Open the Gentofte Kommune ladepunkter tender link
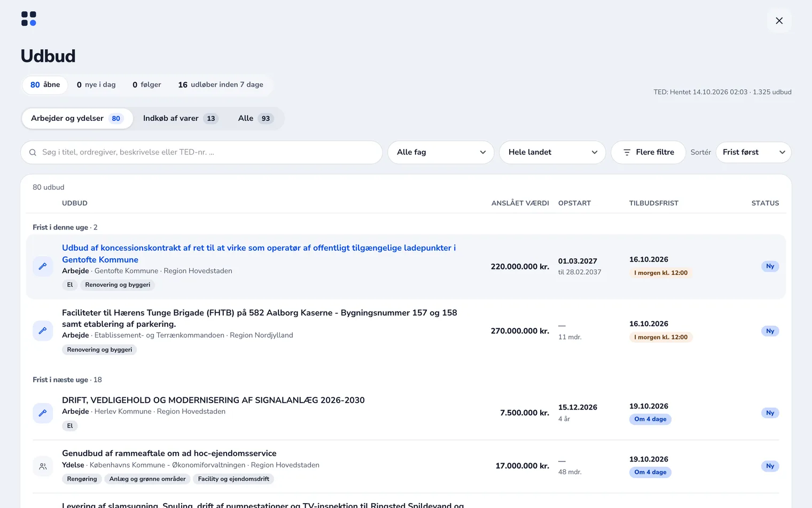This screenshot has height=508, width=812. (x=259, y=253)
